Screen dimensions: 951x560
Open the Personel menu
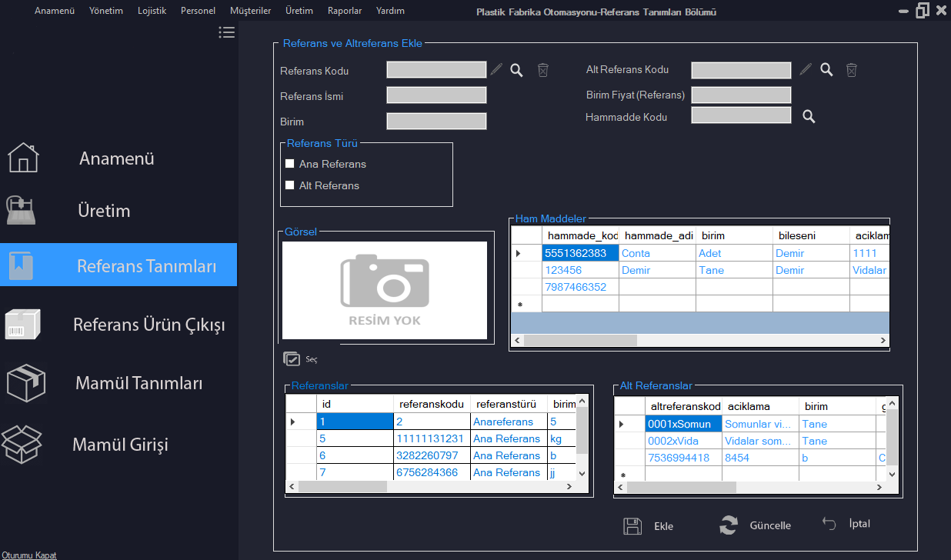click(198, 11)
